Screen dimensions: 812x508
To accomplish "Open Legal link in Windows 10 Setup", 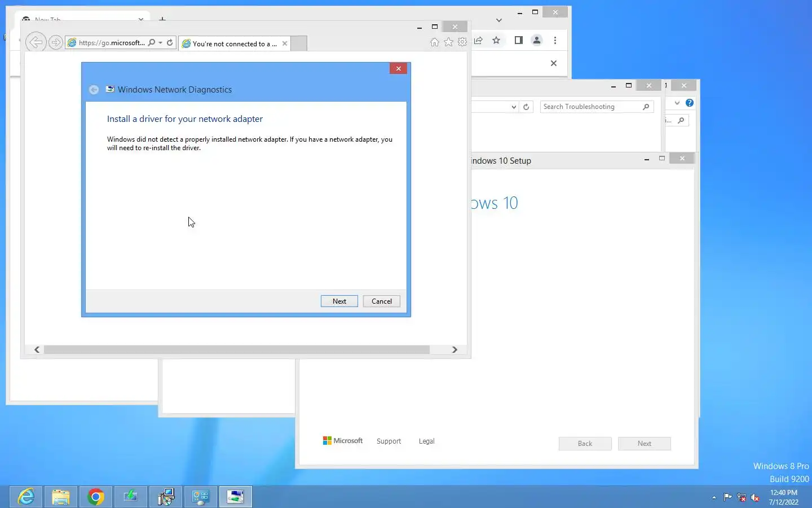I will pos(426,441).
